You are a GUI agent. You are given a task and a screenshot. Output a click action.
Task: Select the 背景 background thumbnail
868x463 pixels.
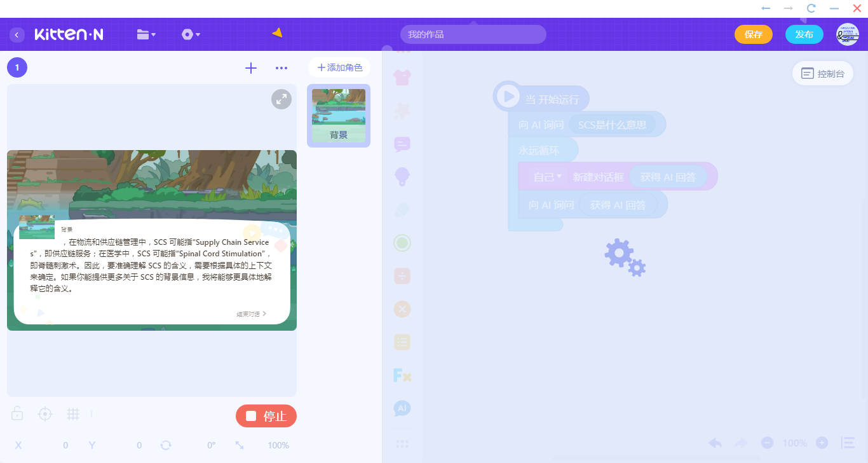coord(339,116)
